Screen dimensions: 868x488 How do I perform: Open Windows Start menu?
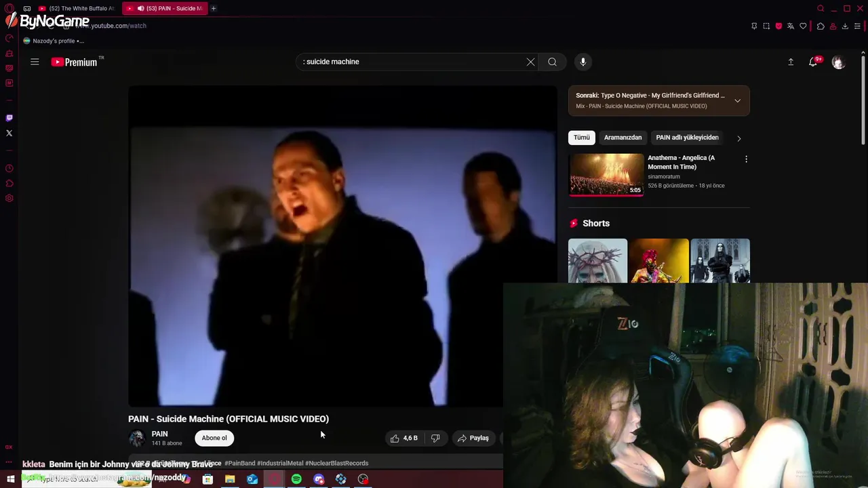point(10,479)
